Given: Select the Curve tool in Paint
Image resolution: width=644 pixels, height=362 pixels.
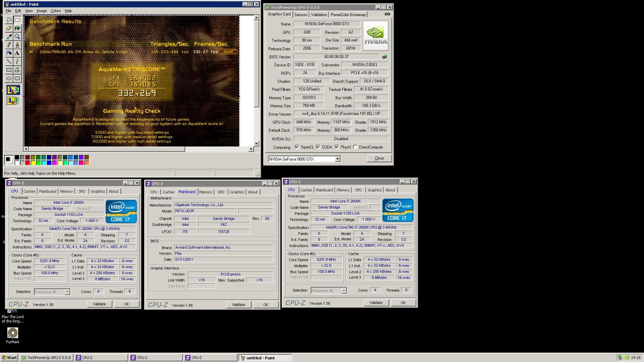Looking at the screenshot, I should pos(17,62).
